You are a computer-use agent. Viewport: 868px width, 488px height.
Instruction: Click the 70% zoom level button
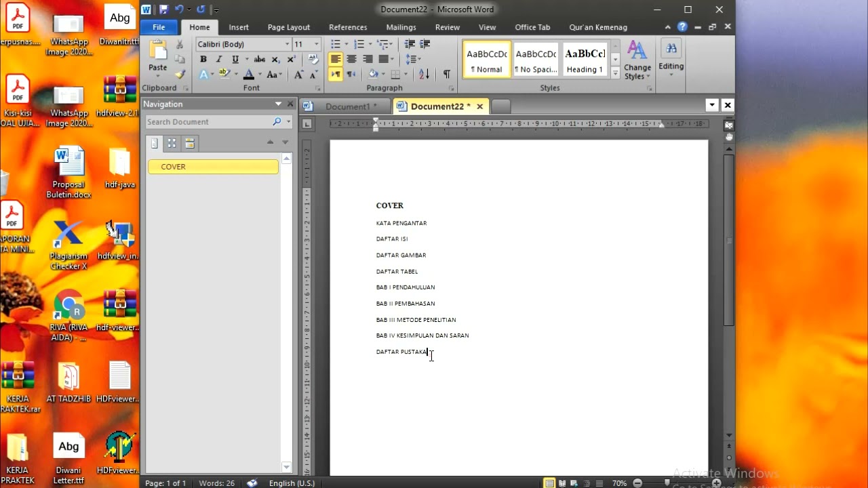[x=619, y=483]
